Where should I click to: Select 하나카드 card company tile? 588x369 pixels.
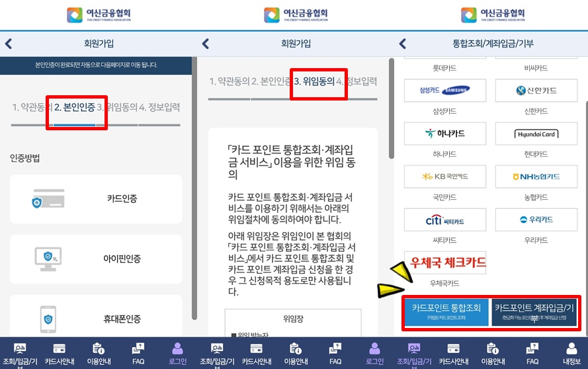pyautogui.click(x=444, y=134)
